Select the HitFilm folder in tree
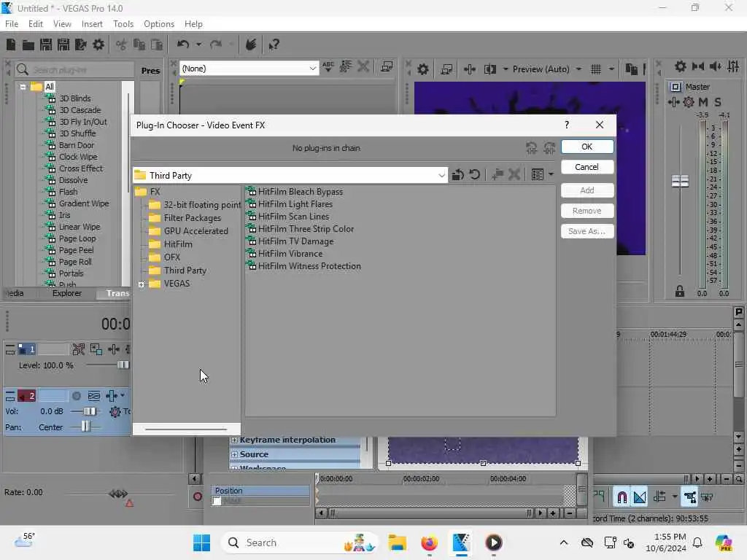 tap(178, 244)
